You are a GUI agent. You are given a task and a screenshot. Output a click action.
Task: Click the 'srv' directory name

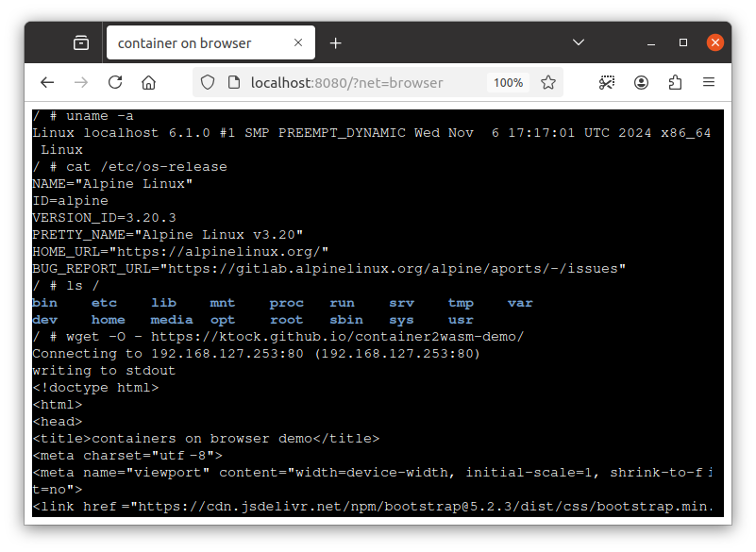402,303
